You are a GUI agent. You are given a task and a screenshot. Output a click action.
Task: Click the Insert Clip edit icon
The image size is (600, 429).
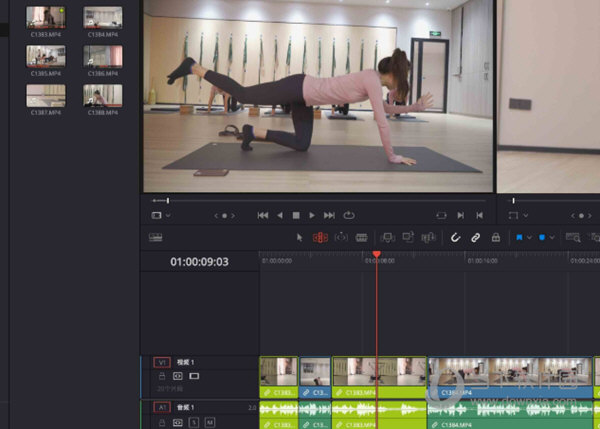click(x=387, y=238)
